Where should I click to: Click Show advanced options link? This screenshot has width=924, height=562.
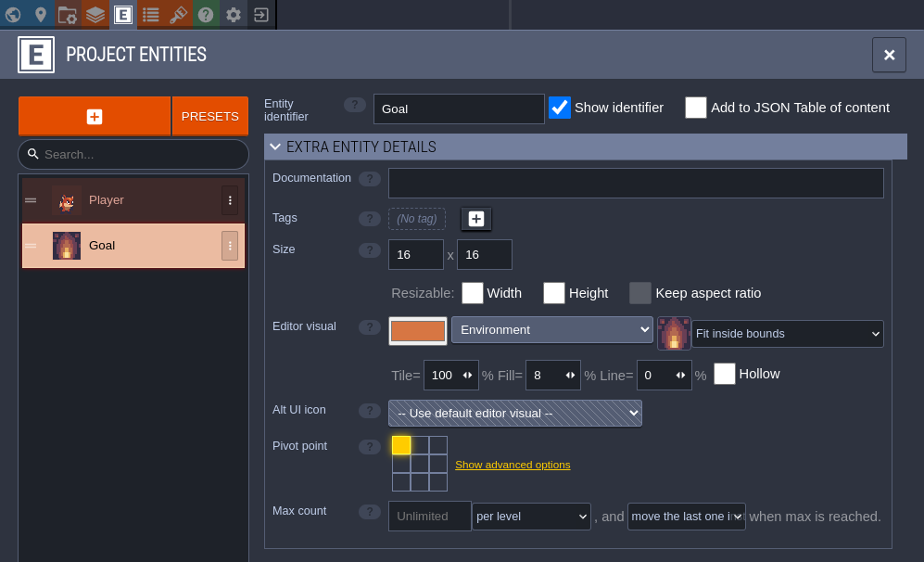coord(513,465)
